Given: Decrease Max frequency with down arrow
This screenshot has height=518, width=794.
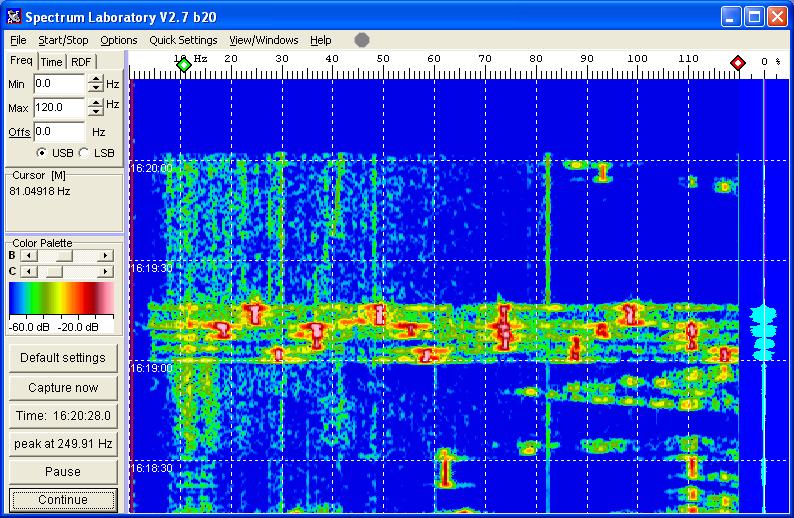Looking at the screenshot, I should pos(95,112).
